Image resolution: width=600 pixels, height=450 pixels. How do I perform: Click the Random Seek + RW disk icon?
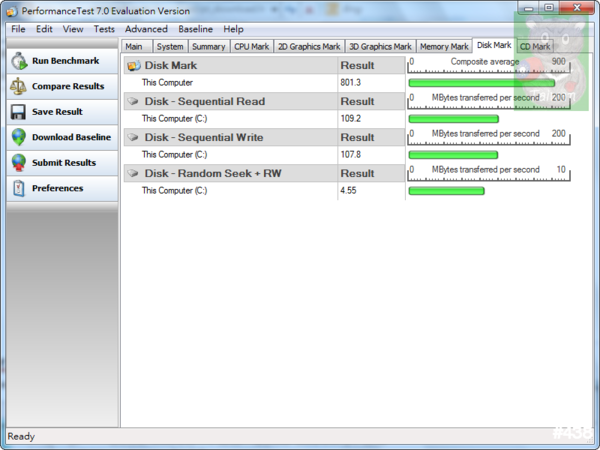[x=133, y=173]
